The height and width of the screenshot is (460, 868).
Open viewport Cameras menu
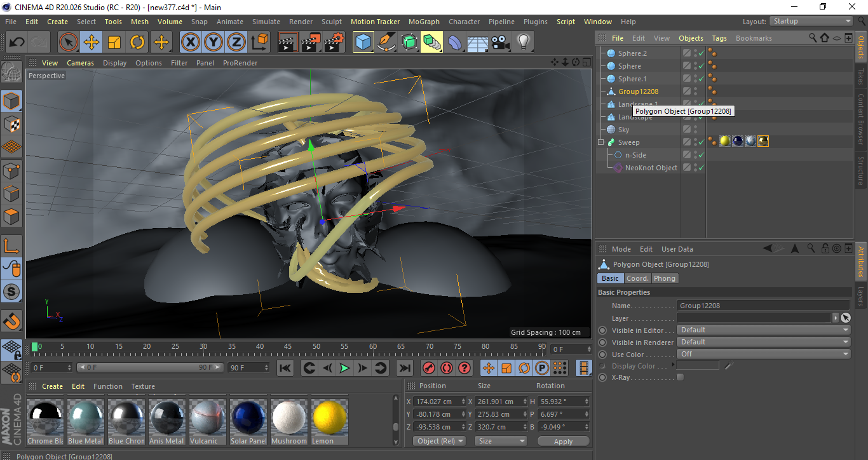[x=81, y=63]
